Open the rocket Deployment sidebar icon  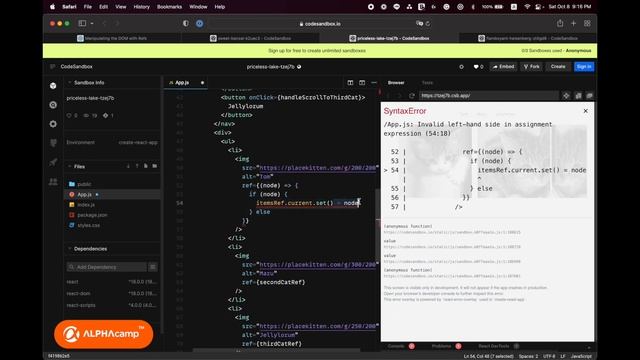point(53,162)
